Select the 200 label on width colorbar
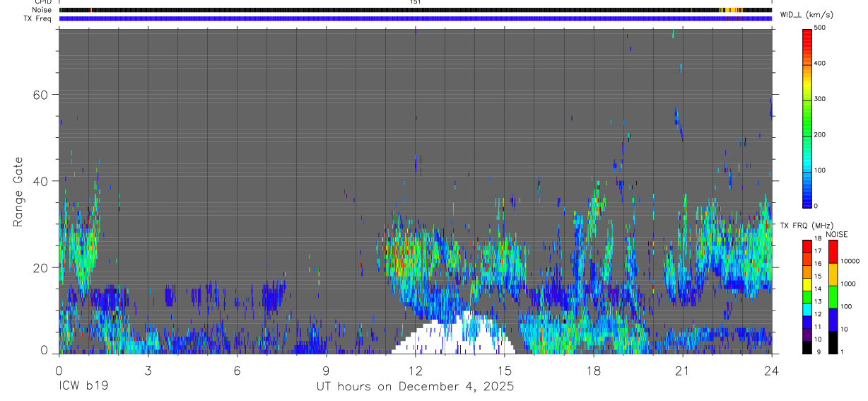The width and height of the screenshot is (868, 401). [820, 134]
